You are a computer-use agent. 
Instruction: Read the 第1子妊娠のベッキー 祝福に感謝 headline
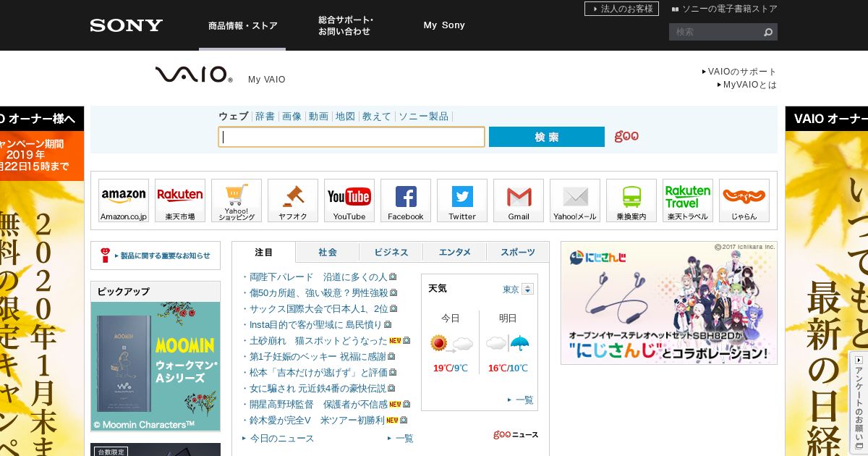pos(318,356)
